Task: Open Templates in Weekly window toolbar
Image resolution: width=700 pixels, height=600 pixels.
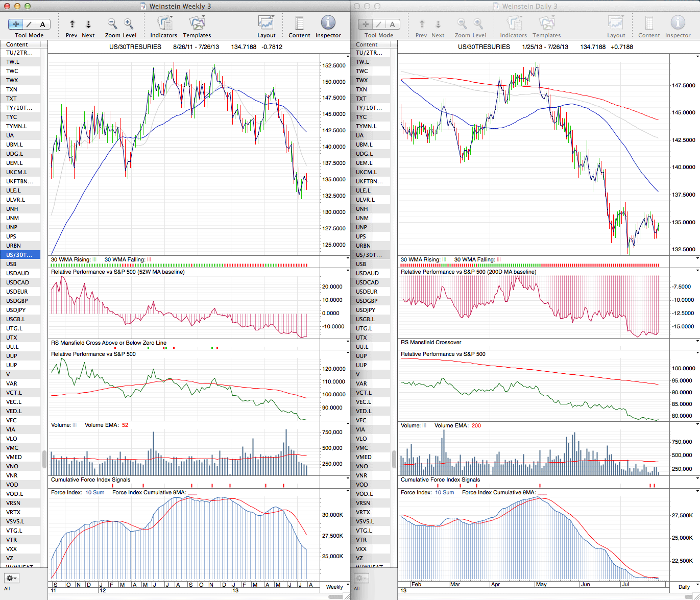Action: tap(197, 23)
